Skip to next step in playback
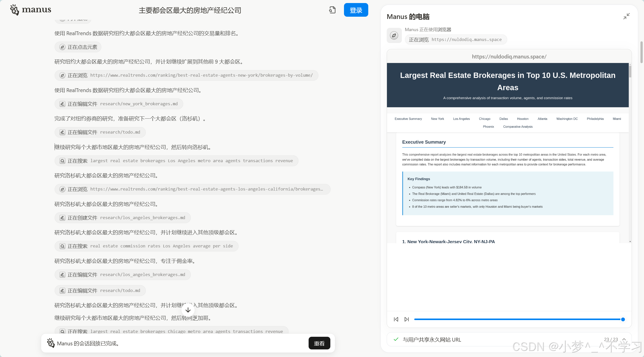 pyautogui.click(x=407, y=319)
